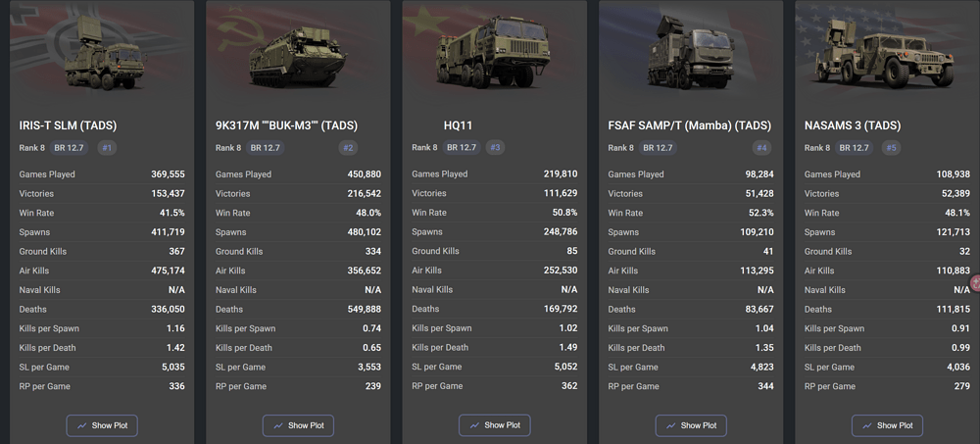Image resolution: width=980 pixels, height=444 pixels.
Task: Show plot for 9K317M BUK-M3
Action: (298, 425)
